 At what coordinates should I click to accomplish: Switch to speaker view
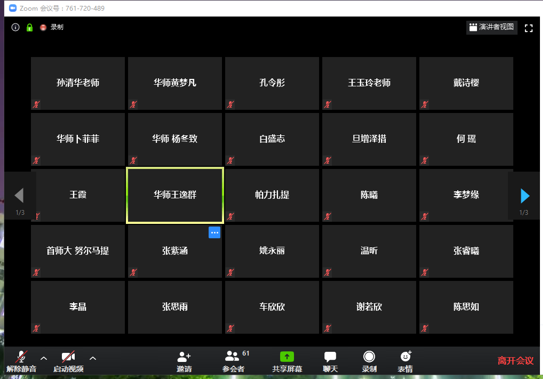click(492, 27)
